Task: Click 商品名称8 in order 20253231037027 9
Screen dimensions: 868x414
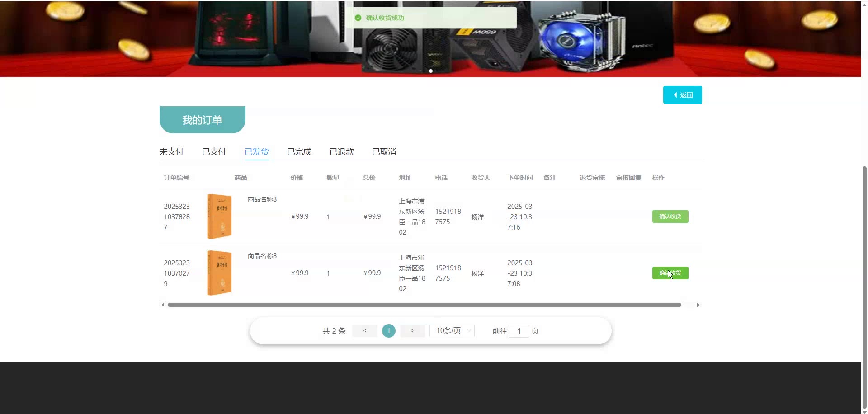Action: tap(262, 256)
